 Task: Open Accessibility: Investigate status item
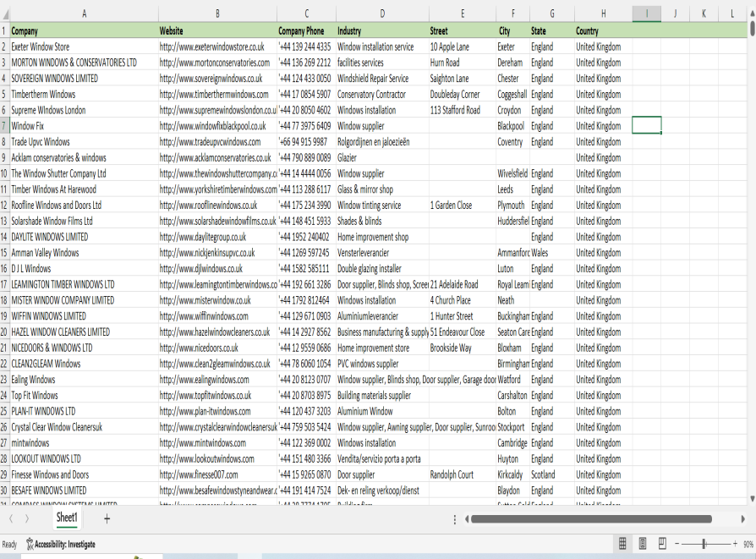tap(61, 544)
